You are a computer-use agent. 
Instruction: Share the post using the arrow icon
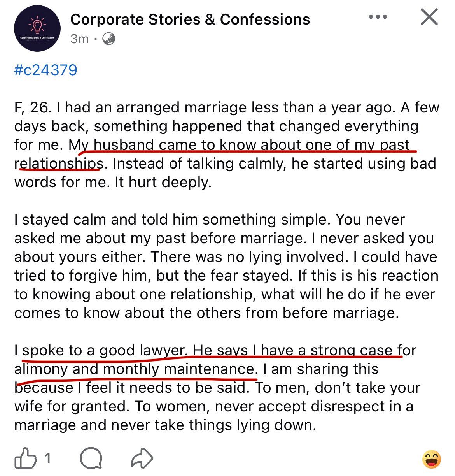(142, 458)
